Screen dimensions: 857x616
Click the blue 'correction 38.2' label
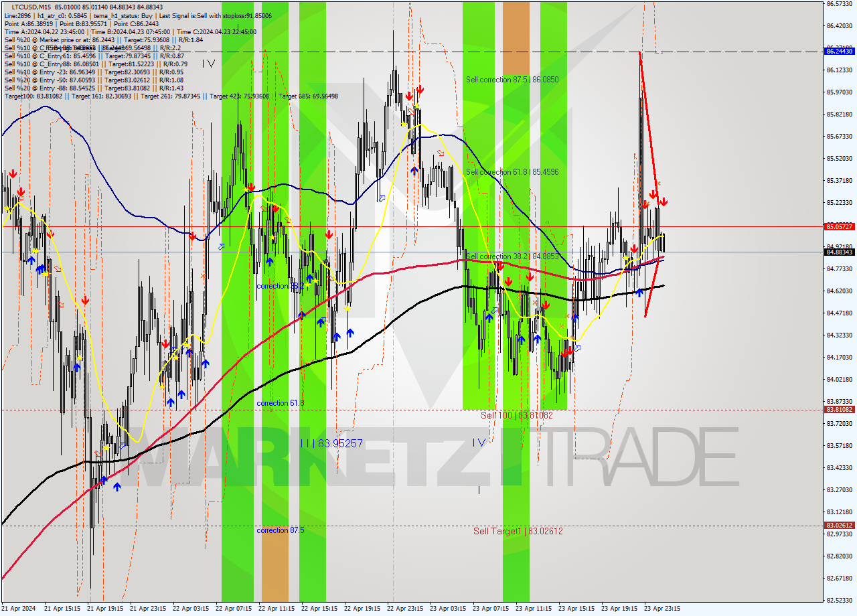coord(281,286)
